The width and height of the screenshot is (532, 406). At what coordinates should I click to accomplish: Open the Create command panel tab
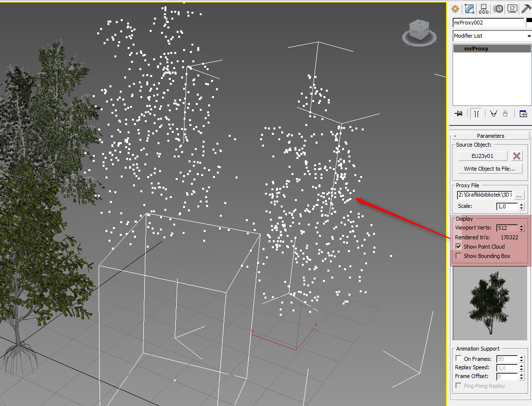coord(455,8)
